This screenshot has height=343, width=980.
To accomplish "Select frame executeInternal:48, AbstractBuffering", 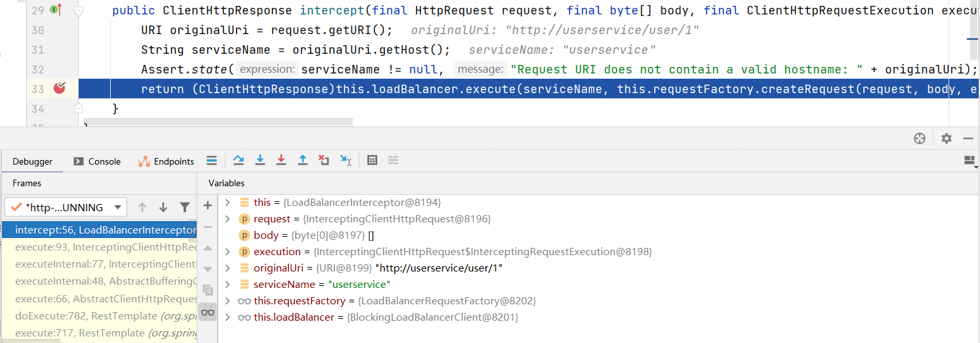I will (x=98, y=281).
